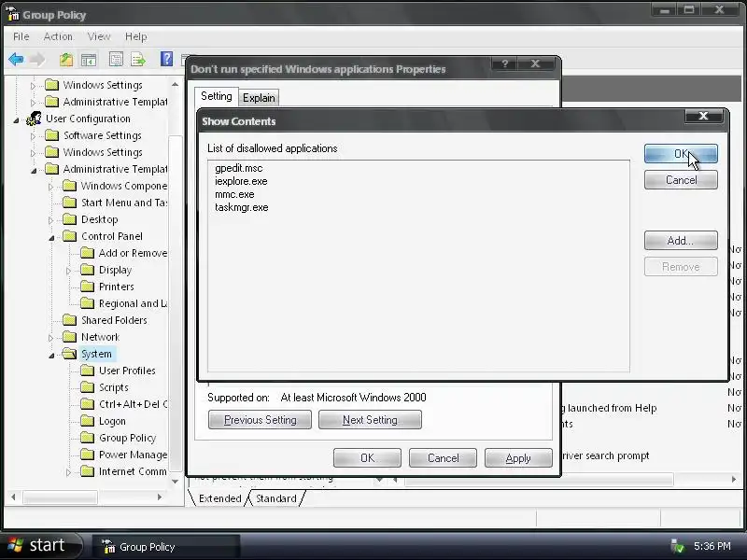Click the Shared Folders folder icon

[69, 320]
